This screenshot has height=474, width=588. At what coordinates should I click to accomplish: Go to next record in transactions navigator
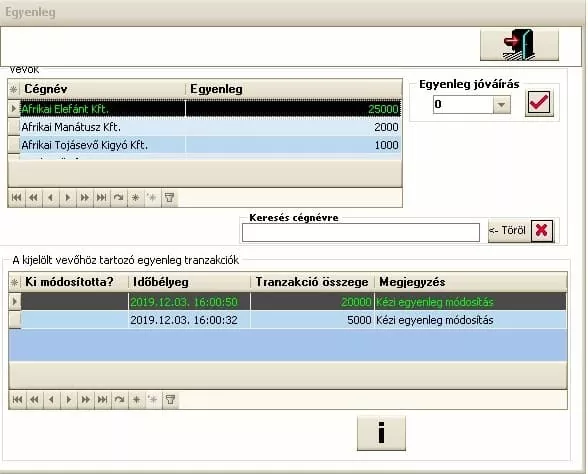coord(68,400)
